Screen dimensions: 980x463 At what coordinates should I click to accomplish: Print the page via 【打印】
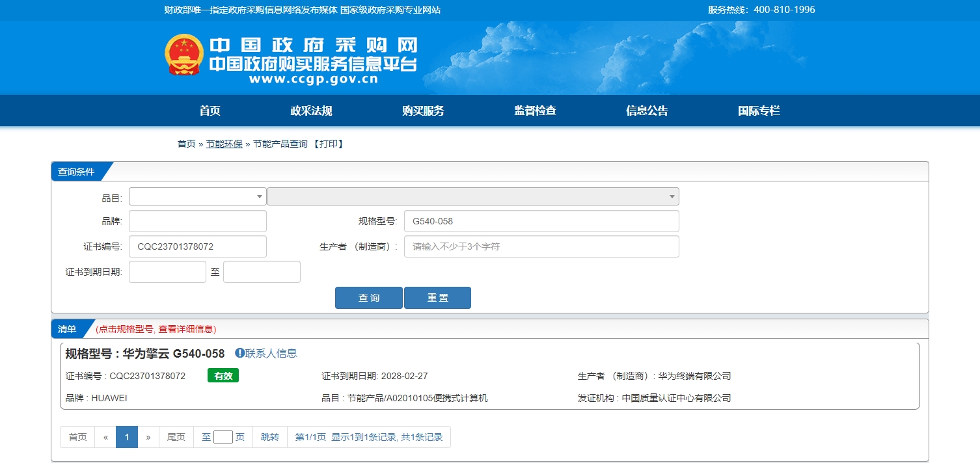328,144
